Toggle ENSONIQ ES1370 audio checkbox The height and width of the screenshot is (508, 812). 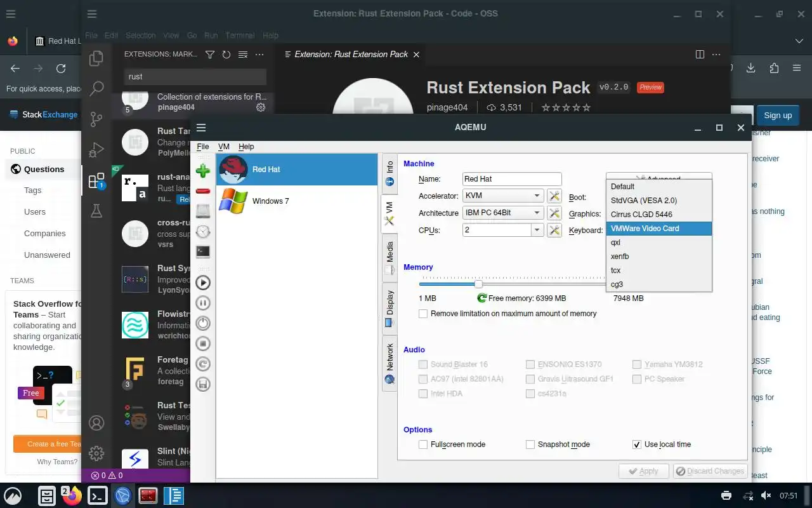point(530,364)
